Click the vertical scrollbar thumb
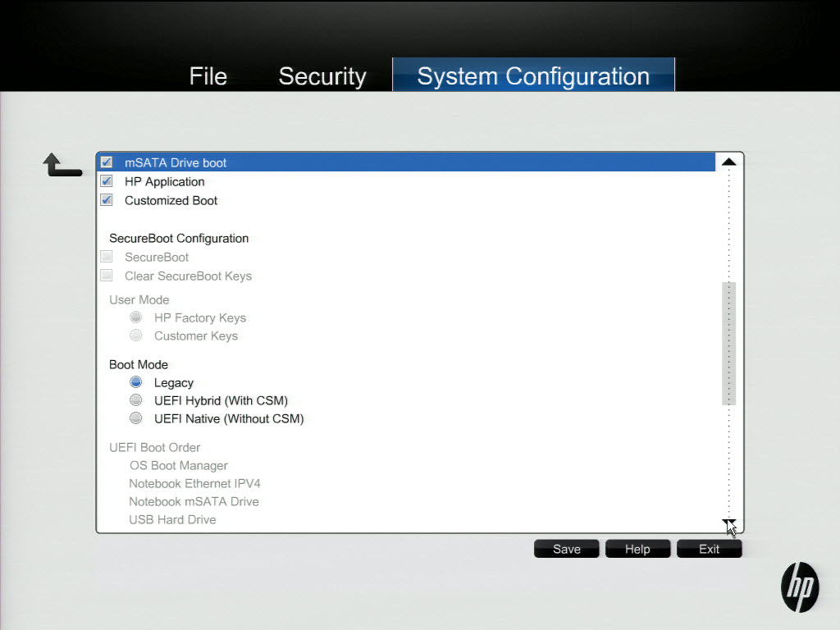840x630 pixels. pyautogui.click(x=728, y=343)
